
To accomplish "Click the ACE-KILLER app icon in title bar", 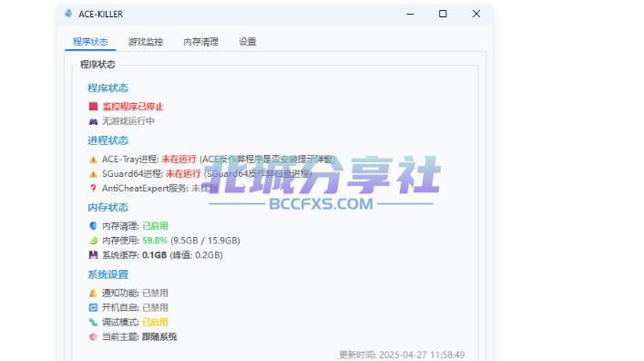I will (x=68, y=14).
